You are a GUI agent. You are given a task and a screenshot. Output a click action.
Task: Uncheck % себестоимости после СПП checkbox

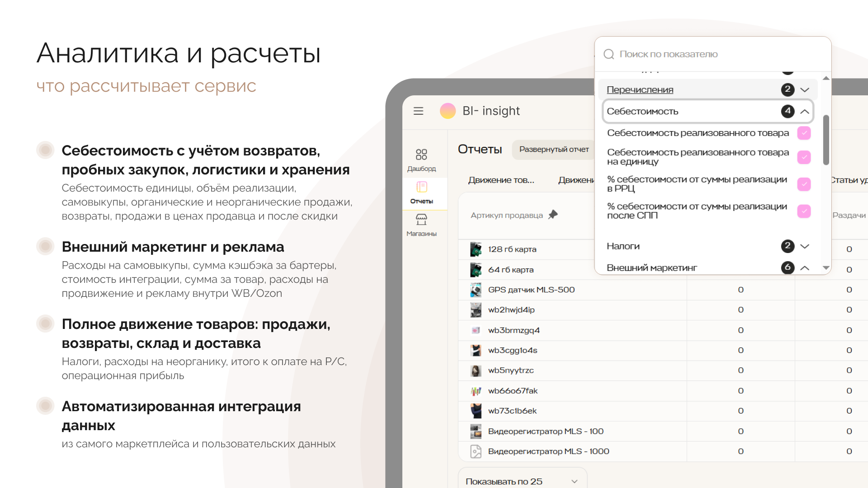[804, 211]
